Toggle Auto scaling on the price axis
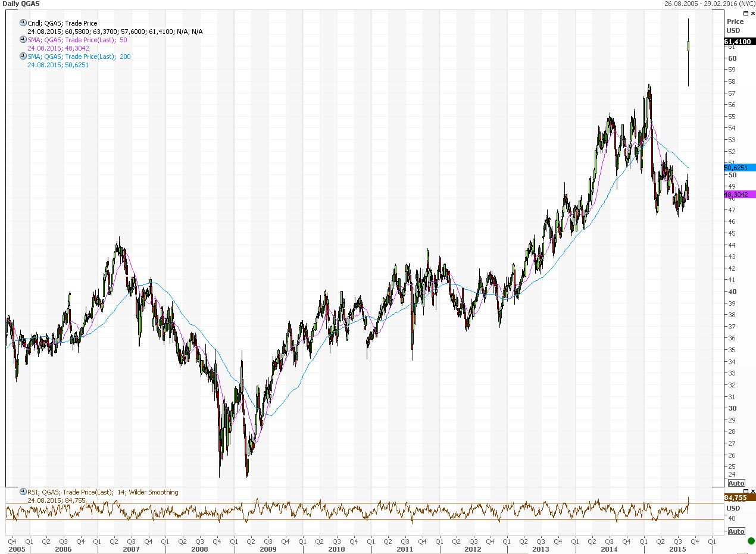The width and height of the screenshot is (756, 554). coord(736,483)
